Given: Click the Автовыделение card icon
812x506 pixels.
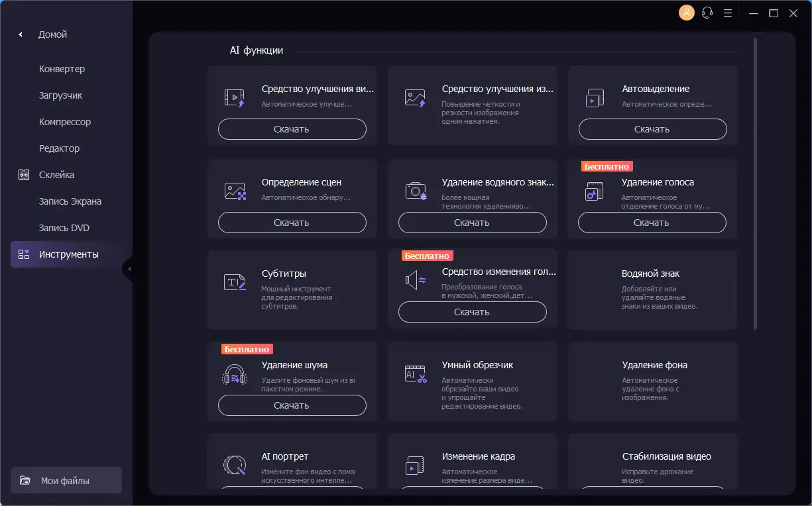Looking at the screenshot, I should coord(595,98).
